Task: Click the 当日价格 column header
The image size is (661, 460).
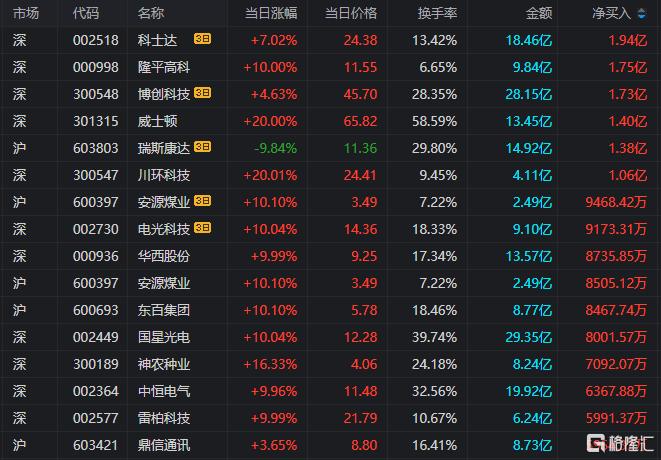Action: (351, 13)
